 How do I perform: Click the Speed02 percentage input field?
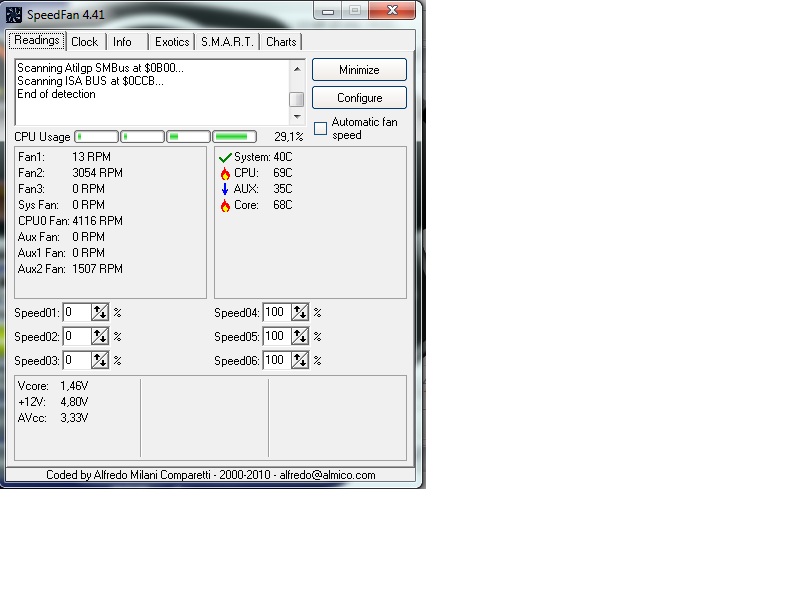77,336
